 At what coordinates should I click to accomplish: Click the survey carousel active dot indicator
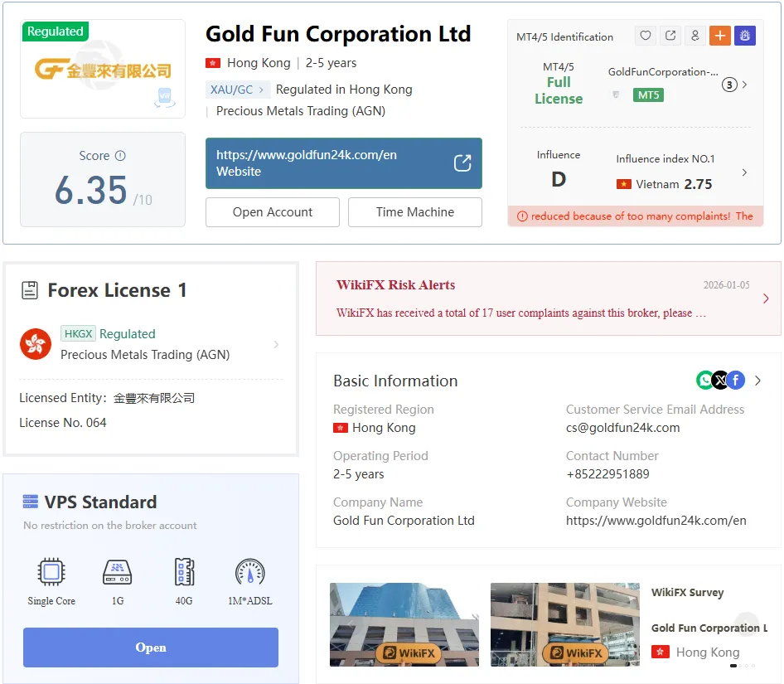coord(733,666)
